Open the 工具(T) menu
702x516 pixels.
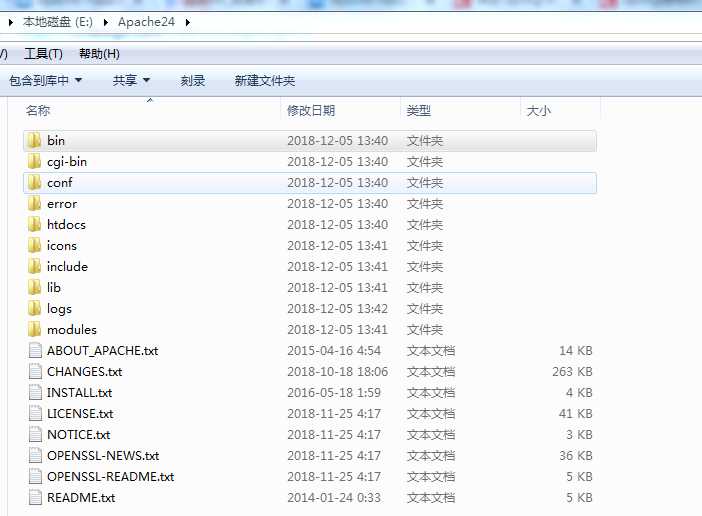click(x=43, y=54)
